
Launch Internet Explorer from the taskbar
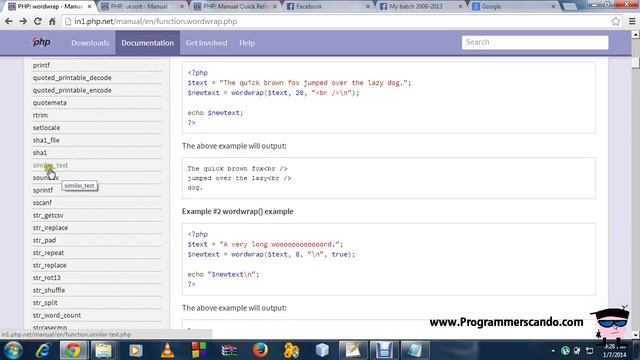click(43, 350)
